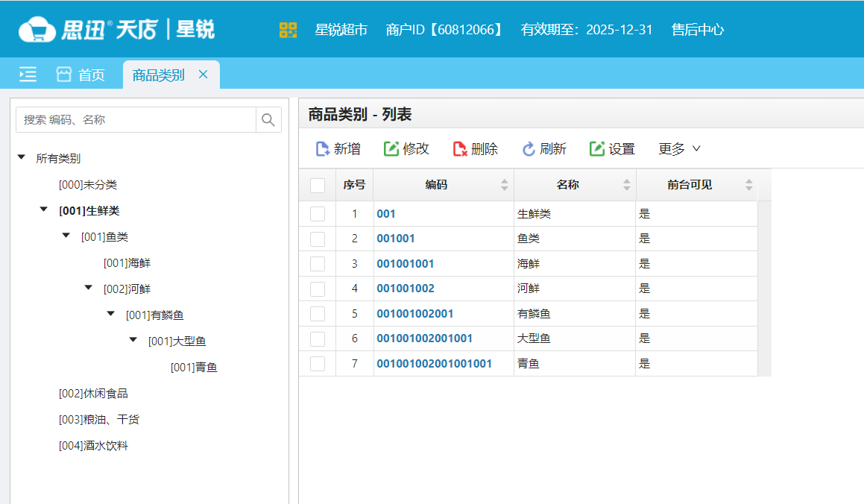The width and height of the screenshot is (864, 504).
Task: Click the magnifier search icon
Action: (268, 119)
